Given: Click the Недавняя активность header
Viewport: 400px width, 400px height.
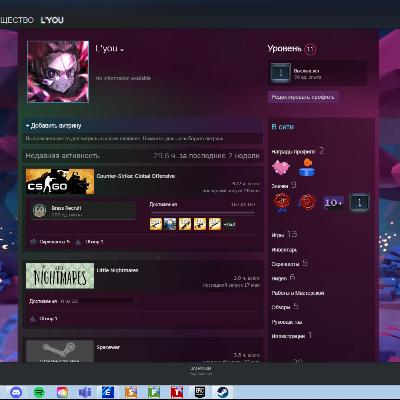Looking at the screenshot, I should (63, 156).
